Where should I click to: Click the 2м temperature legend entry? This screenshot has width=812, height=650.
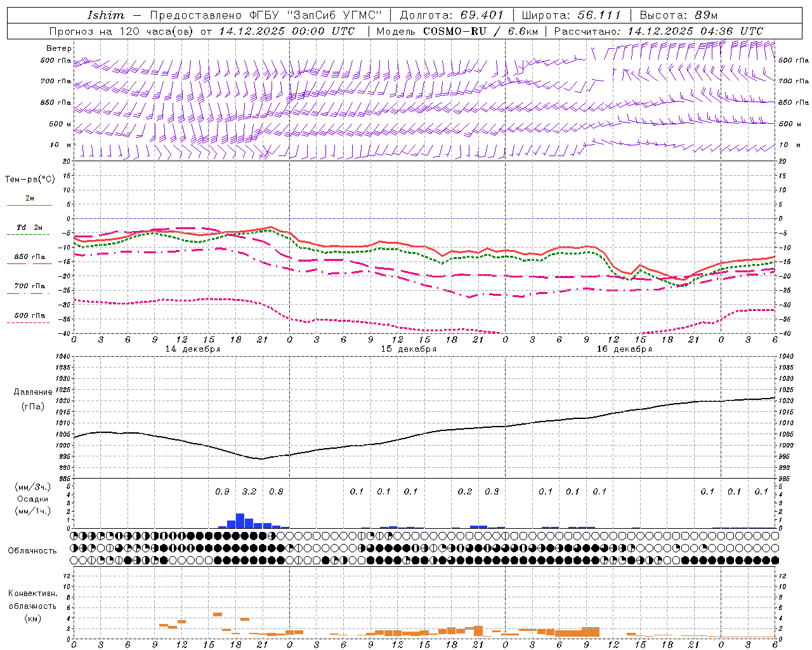[x=30, y=198]
